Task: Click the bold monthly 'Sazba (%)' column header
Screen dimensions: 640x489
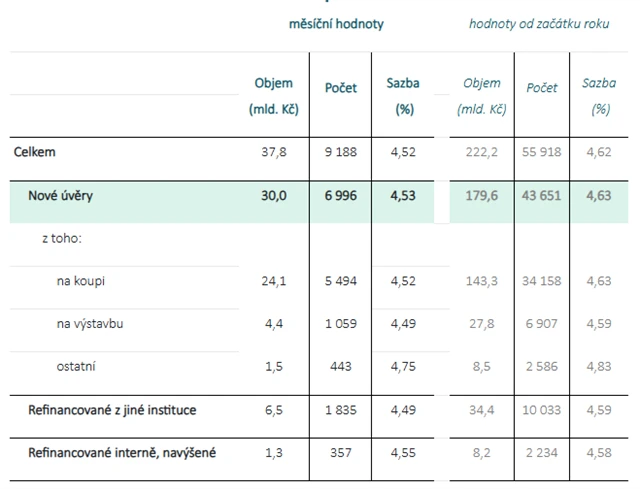Action: click(404, 95)
